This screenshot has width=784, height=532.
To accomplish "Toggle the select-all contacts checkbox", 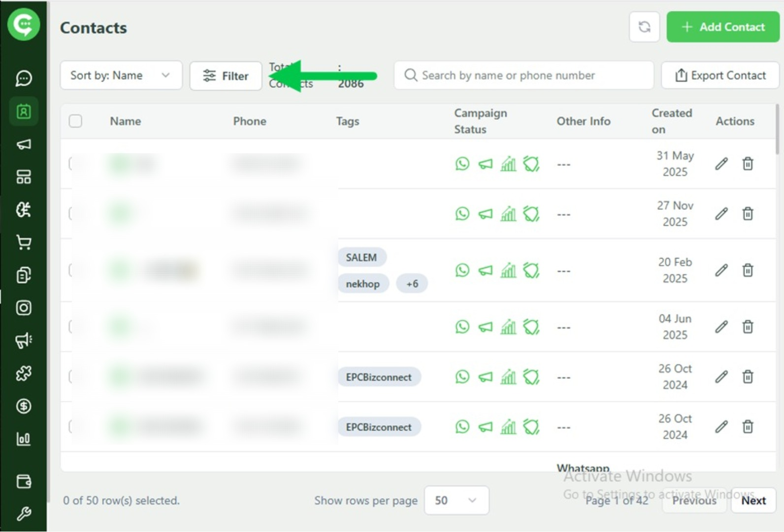I will click(x=75, y=121).
